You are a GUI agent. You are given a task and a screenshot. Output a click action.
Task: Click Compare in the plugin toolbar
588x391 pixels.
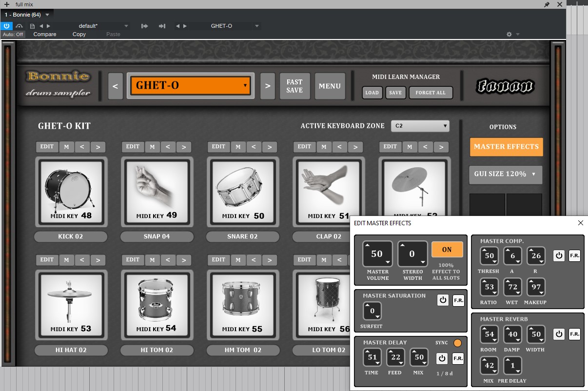click(45, 34)
